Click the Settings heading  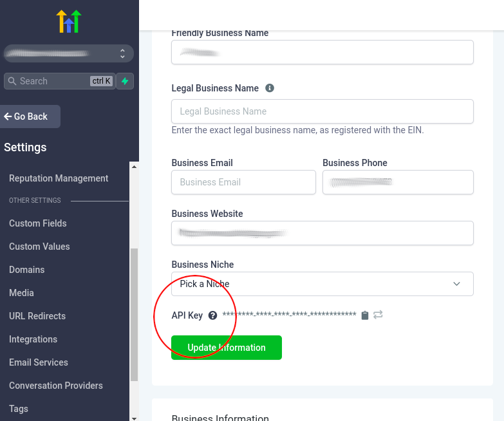tap(25, 147)
